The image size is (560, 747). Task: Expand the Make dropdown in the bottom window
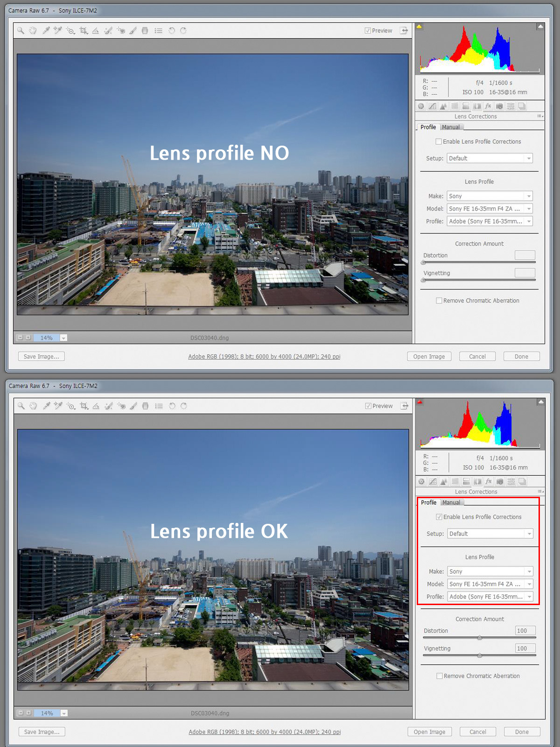pos(490,571)
